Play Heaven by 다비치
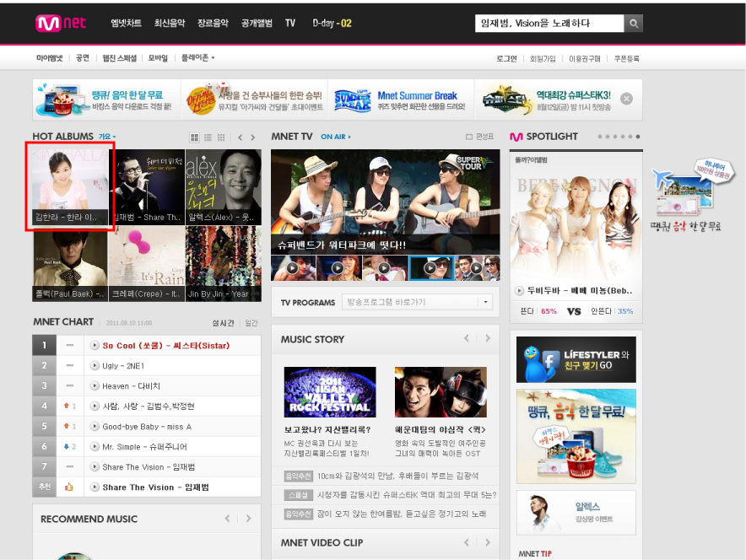Image resolution: width=746 pixels, height=560 pixels. [95, 385]
